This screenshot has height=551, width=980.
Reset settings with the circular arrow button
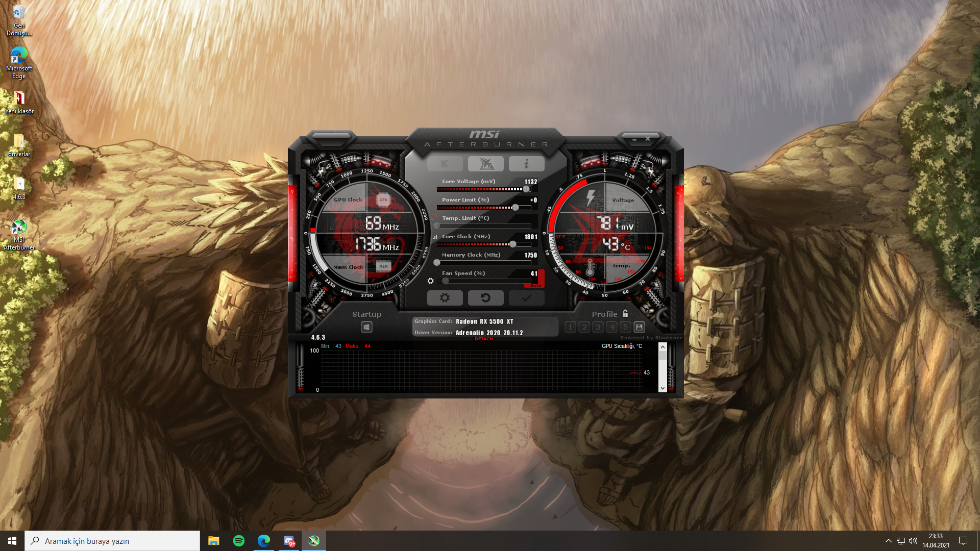(485, 298)
